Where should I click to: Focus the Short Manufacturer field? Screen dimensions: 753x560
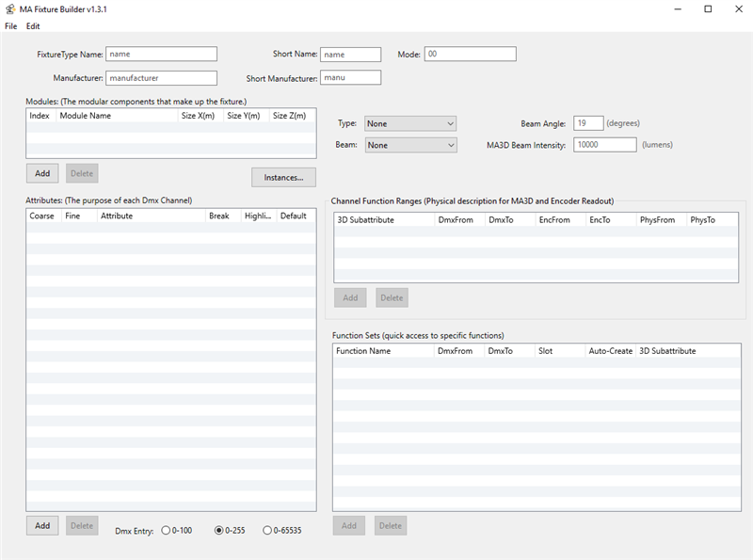[x=350, y=77]
